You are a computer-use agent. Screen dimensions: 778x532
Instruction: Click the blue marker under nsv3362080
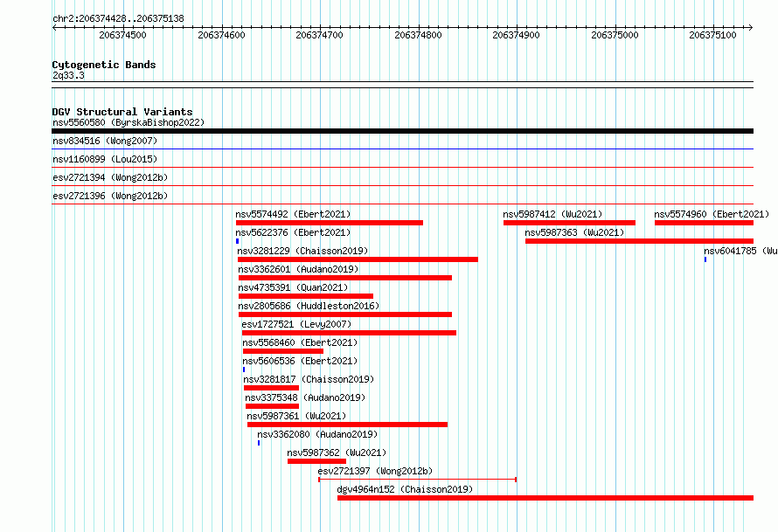pyautogui.click(x=259, y=443)
